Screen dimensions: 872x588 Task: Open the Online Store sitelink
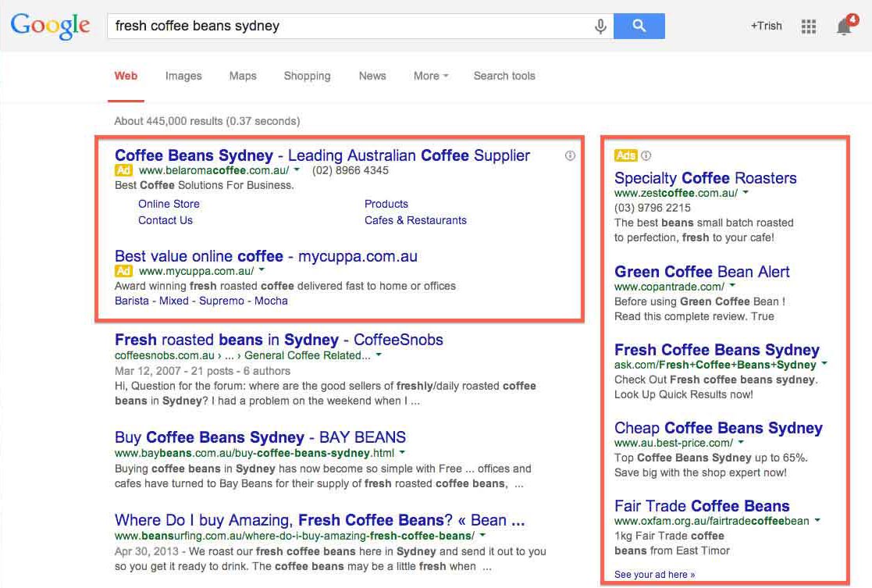tap(169, 204)
